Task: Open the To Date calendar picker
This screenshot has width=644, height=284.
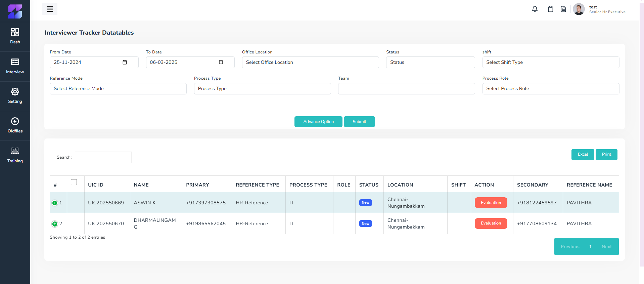Action: (221, 62)
